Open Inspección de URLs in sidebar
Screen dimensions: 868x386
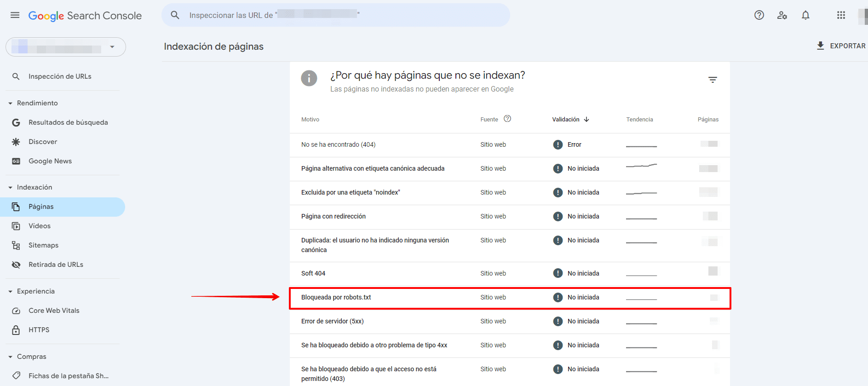[x=63, y=76]
